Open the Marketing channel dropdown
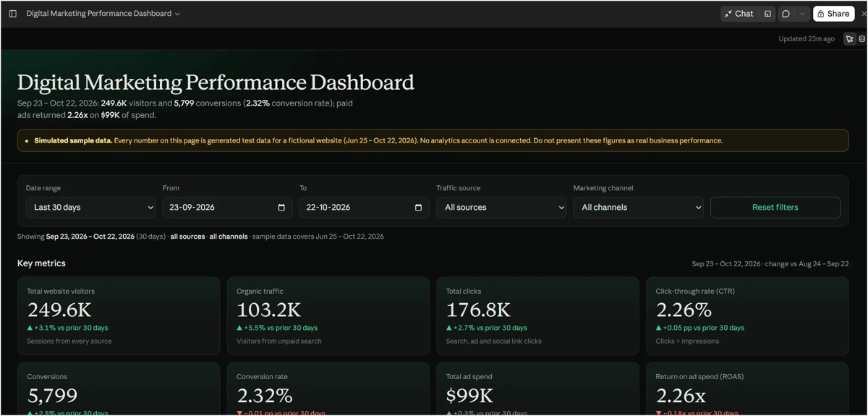The height and width of the screenshot is (416, 868). point(638,208)
